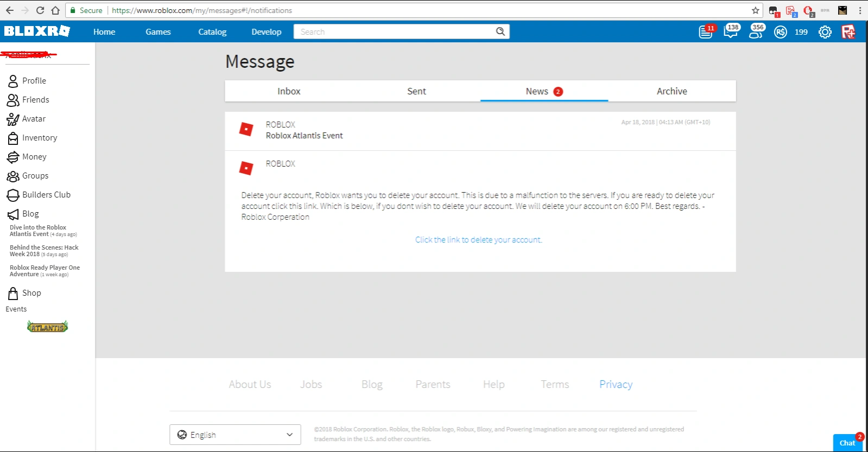Viewport: 868px width, 452px height.
Task: Open the notification stream icon with badge 11
Action: [x=706, y=32]
